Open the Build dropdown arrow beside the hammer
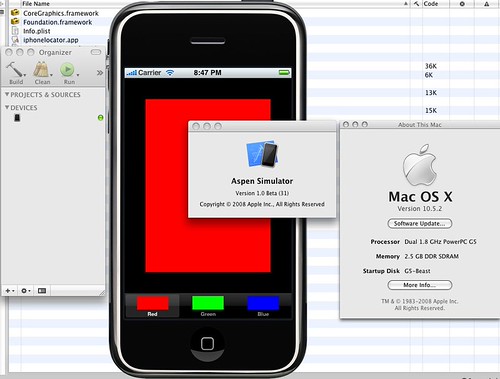This screenshot has width=500, height=379. coord(25,75)
